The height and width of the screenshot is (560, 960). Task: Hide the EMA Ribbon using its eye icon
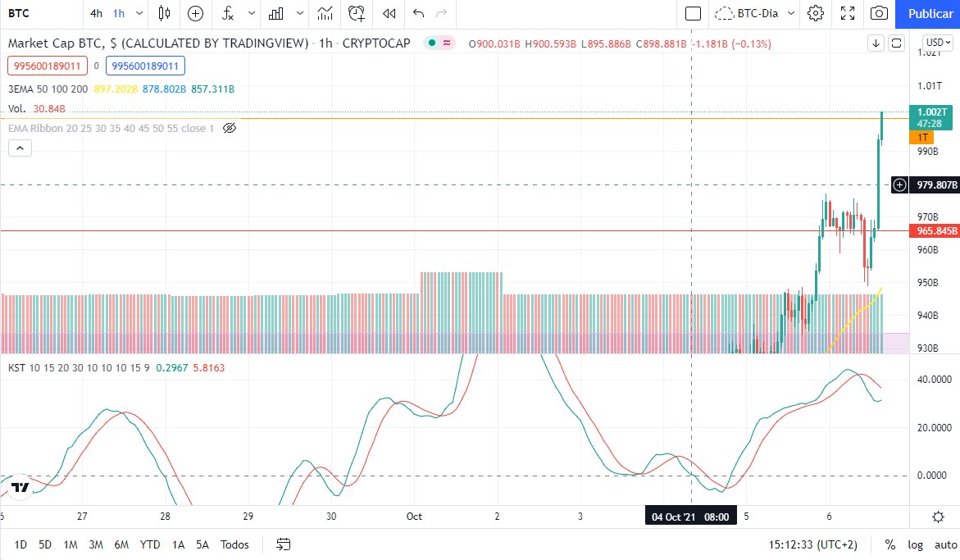230,128
